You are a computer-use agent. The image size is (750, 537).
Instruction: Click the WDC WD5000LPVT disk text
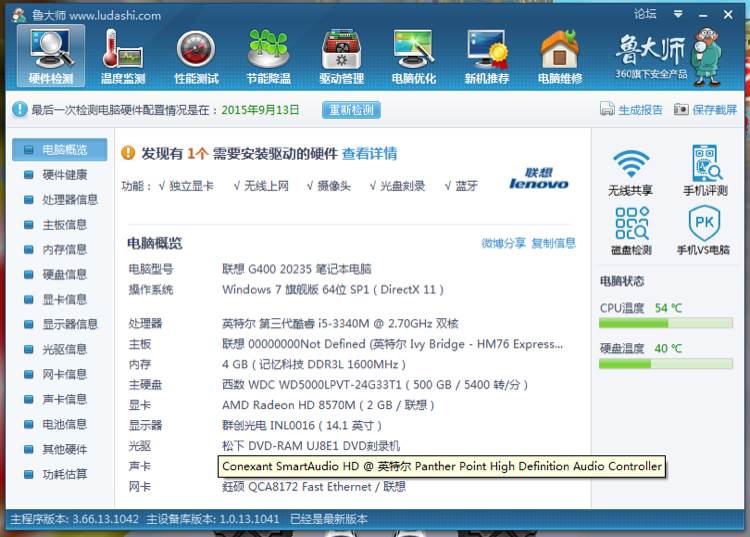coord(375,385)
